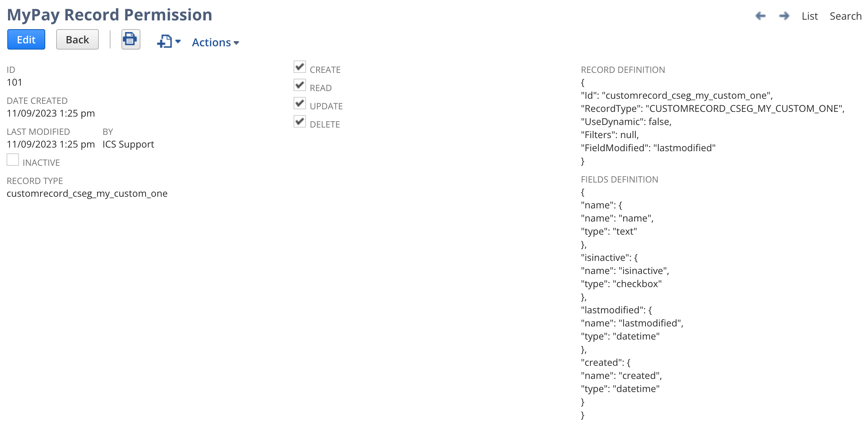
Task: Click the Edit button
Action: 26,39
